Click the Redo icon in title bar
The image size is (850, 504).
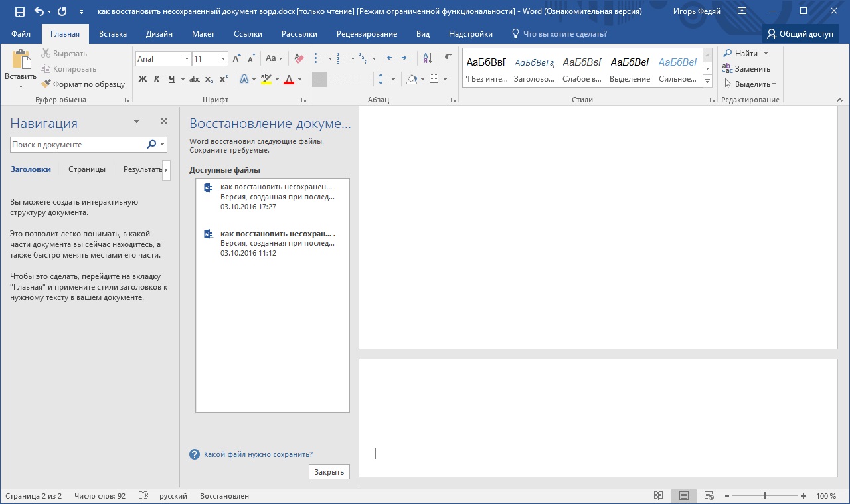62,11
